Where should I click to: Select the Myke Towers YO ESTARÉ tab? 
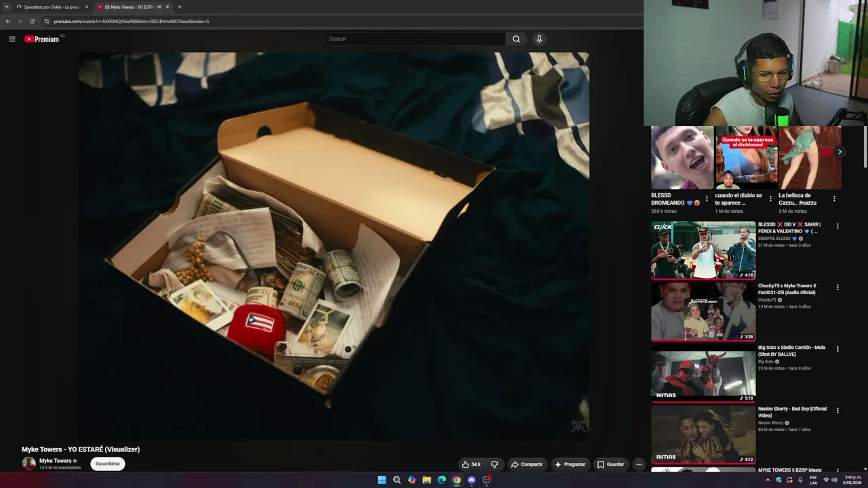tap(133, 7)
